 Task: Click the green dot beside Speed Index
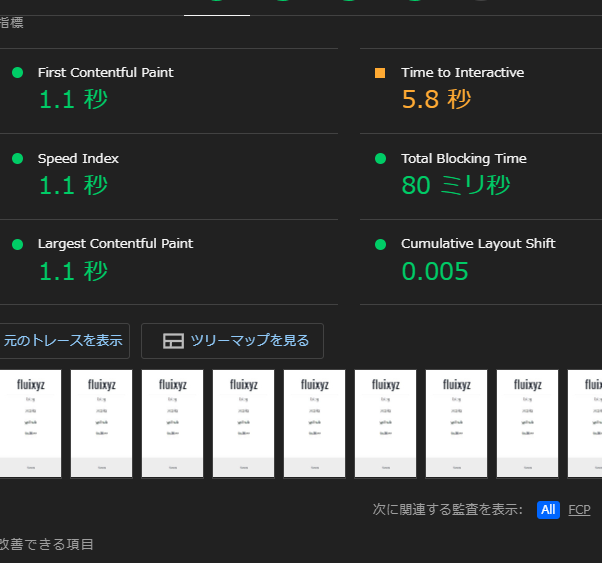(x=17, y=159)
